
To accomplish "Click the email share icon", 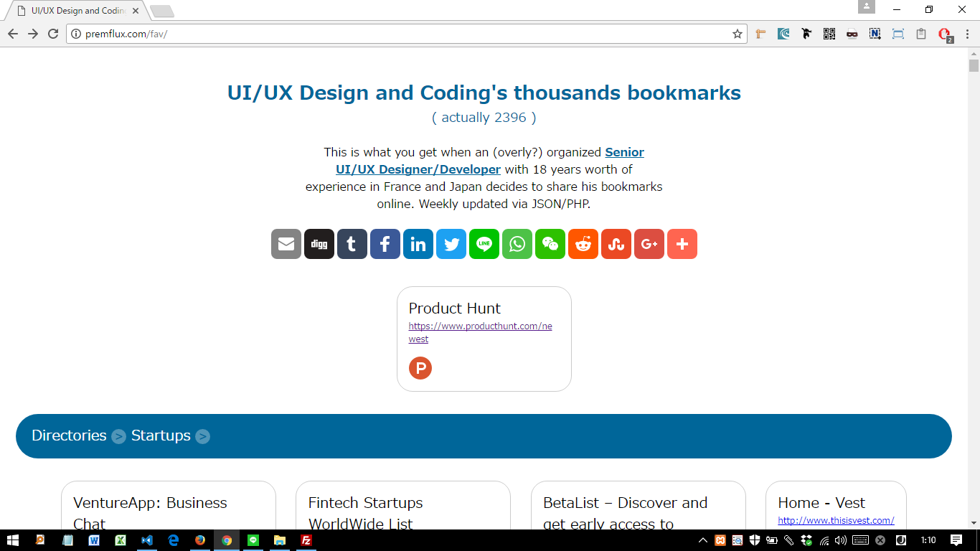I will 286,244.
